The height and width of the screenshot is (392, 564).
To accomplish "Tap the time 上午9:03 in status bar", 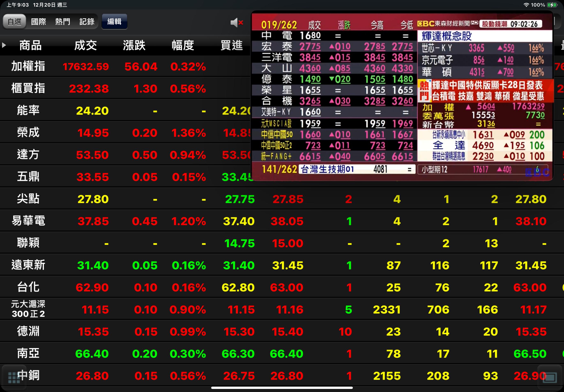I will (x=17, y=5).
